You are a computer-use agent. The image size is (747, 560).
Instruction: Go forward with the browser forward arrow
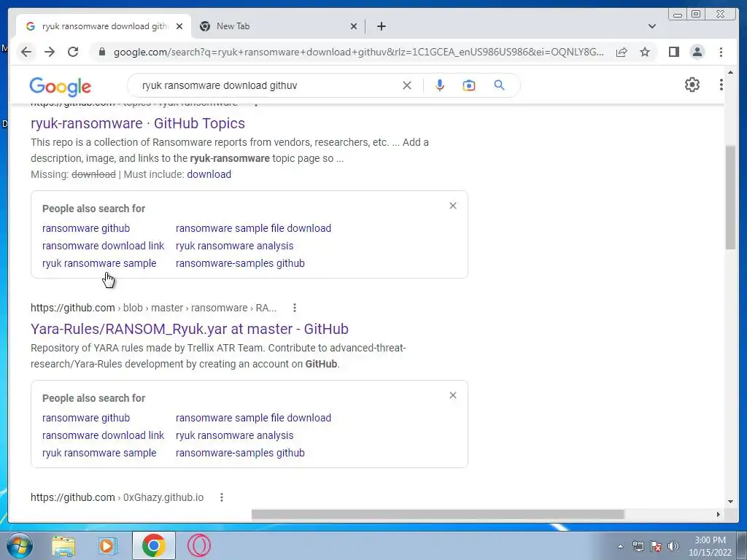coord(50,52)
